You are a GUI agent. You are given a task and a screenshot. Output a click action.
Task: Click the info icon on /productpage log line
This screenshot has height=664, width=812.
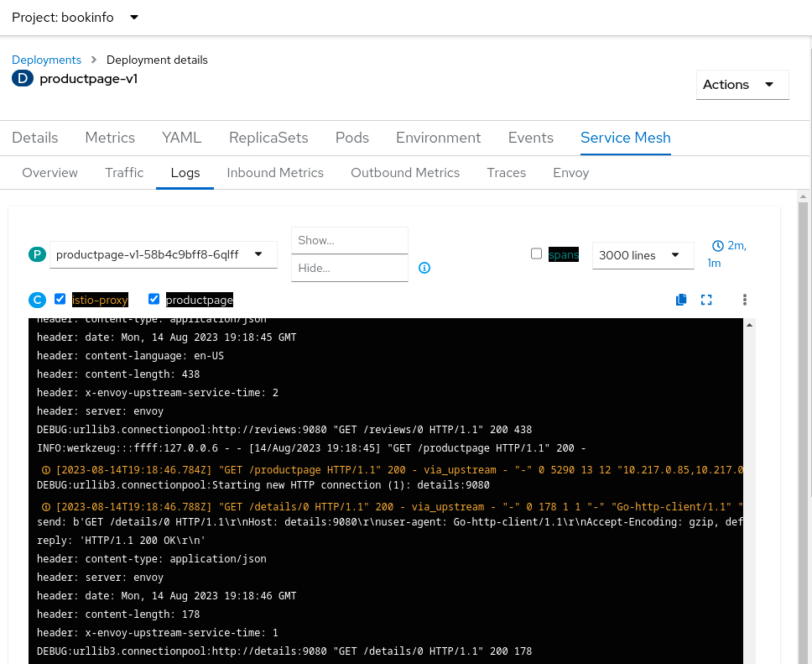point(46,470)
